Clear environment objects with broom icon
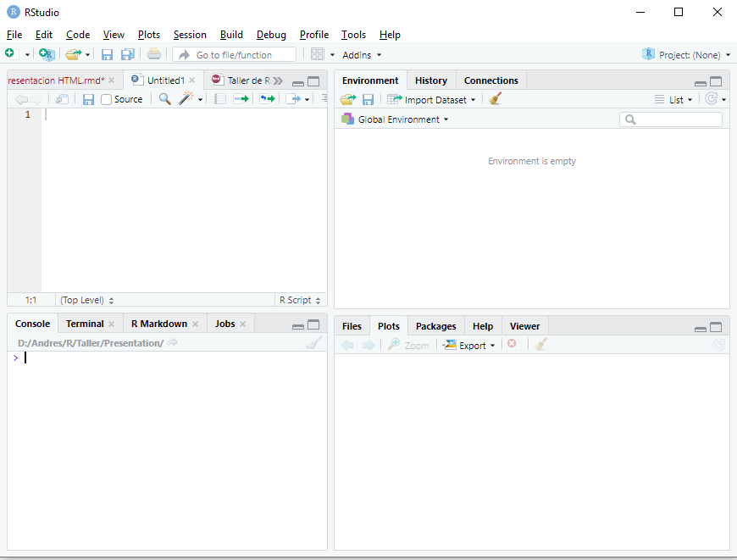The height and width of the screenshot is (560, 737). point(496,99)
